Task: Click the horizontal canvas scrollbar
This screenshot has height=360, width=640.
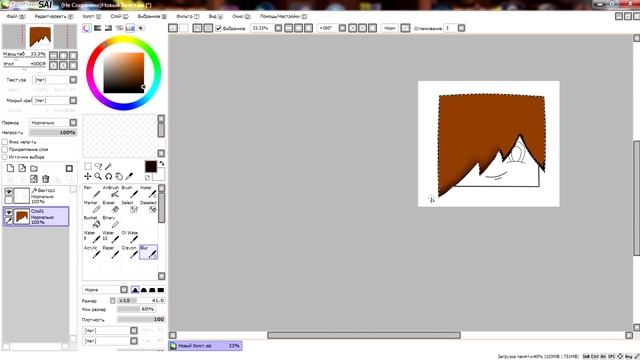Action: click(x=364, y=335)
